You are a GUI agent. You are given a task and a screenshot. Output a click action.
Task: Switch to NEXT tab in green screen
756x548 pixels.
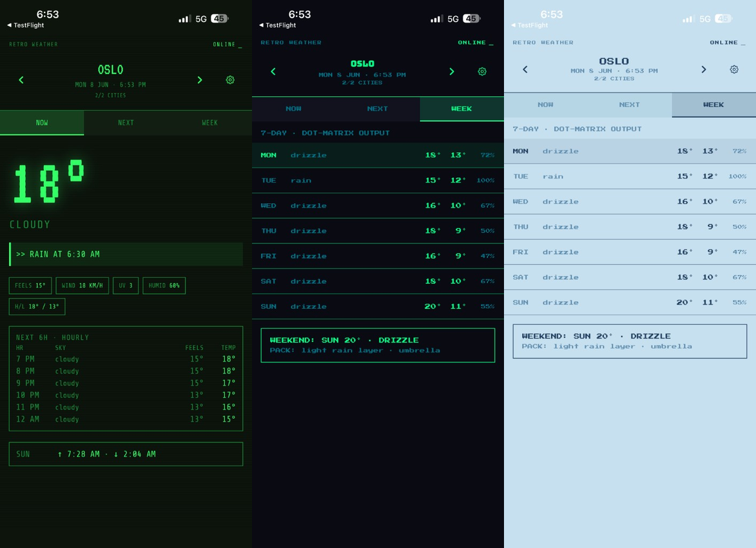tap(126, 123)
